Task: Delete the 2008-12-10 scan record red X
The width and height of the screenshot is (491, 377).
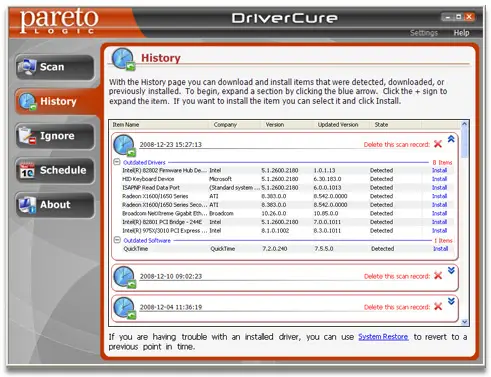Action: pos(438,276)
